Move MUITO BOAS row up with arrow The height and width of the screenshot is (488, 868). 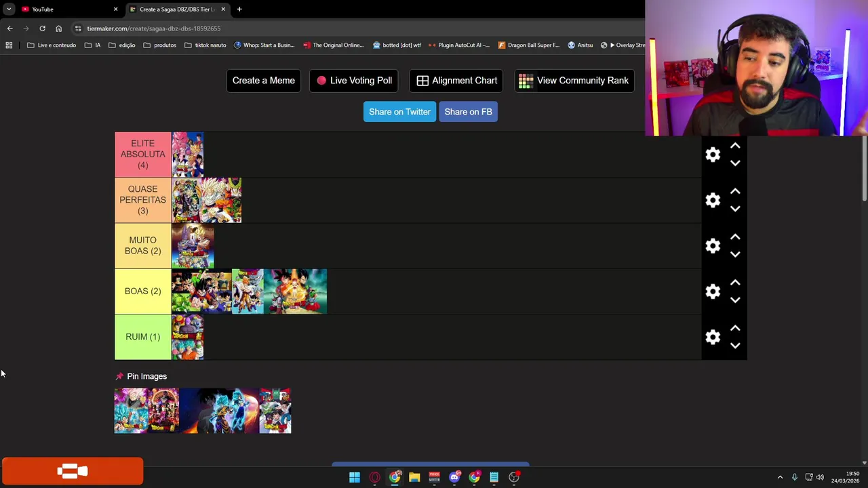735,237
